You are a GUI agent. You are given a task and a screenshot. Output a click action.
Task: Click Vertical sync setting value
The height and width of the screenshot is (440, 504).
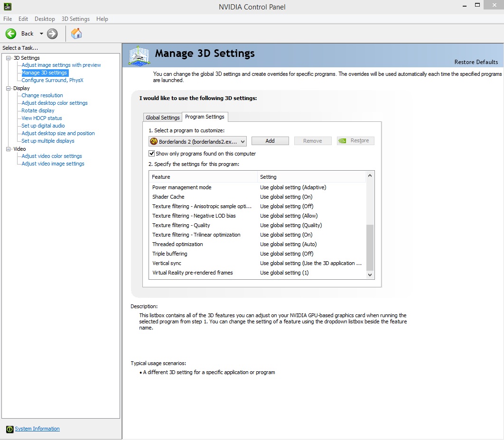311,263
